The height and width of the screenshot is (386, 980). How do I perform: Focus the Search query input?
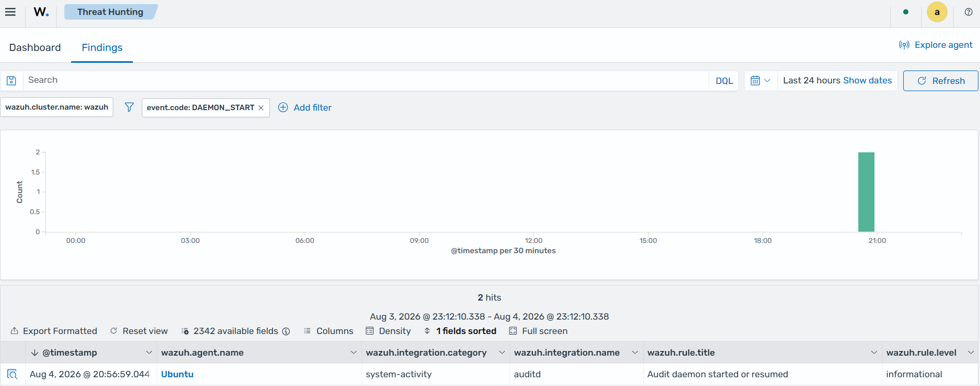[x=366, y=80]
